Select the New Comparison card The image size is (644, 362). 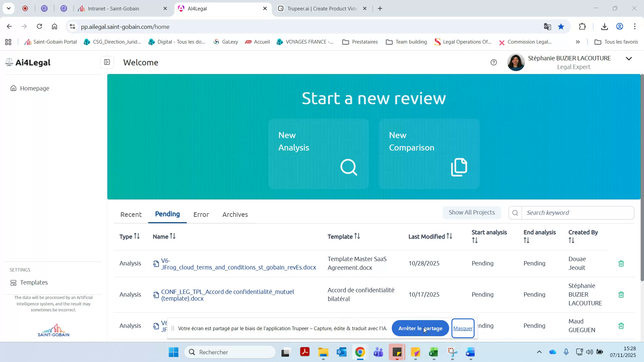point(429,154)
